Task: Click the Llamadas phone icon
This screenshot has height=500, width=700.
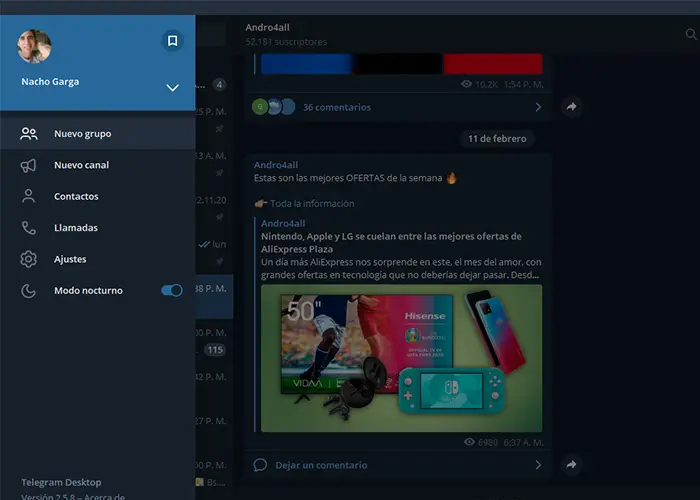Action: pos(29,228)
